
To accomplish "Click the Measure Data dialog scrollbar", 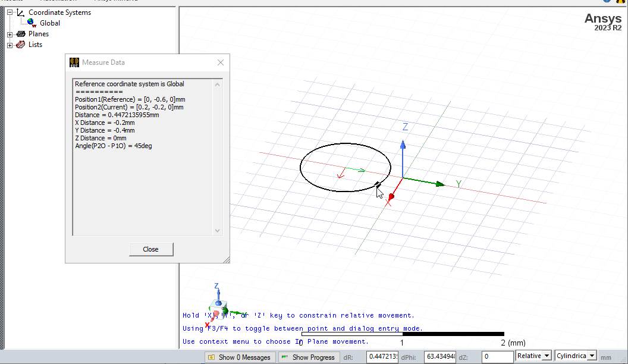I will coord(217,158).
